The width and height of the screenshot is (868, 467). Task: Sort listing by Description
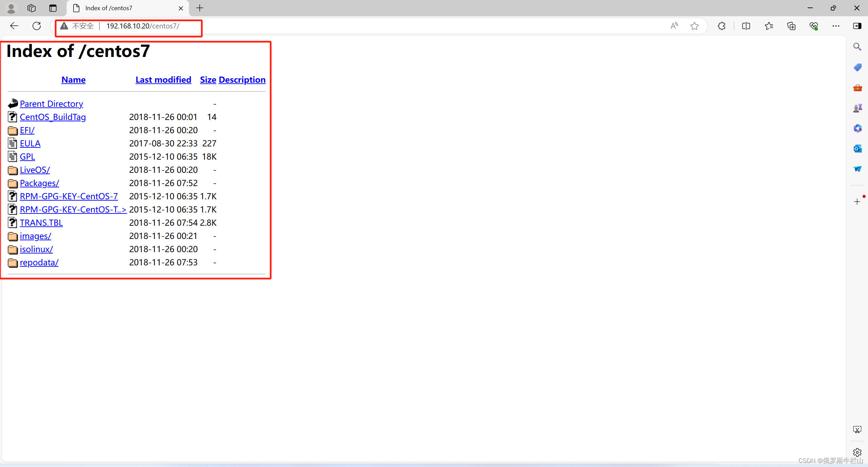pos(242,80)
